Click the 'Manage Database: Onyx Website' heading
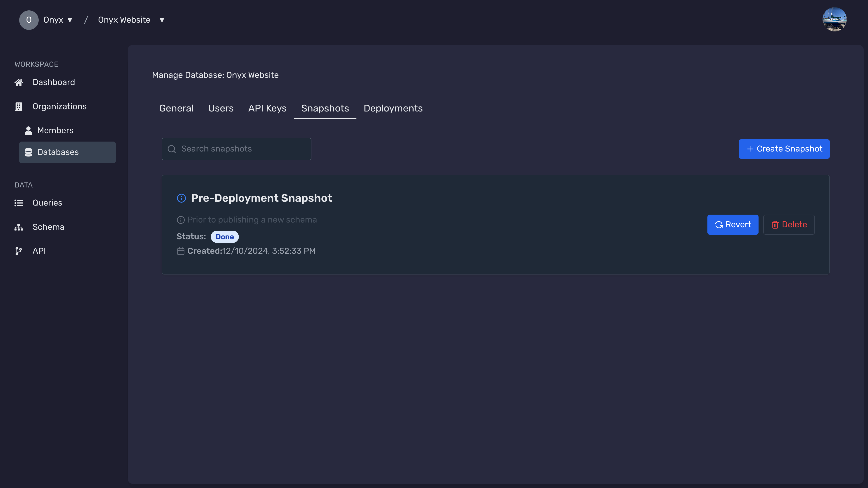The image size is (868, 488). (215, 75)
